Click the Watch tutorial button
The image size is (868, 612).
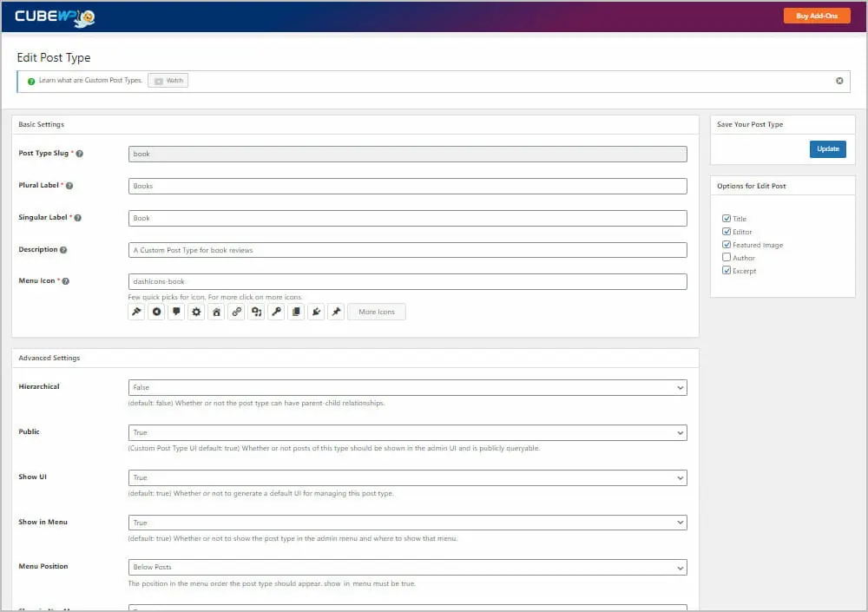[x=167, y=80]
